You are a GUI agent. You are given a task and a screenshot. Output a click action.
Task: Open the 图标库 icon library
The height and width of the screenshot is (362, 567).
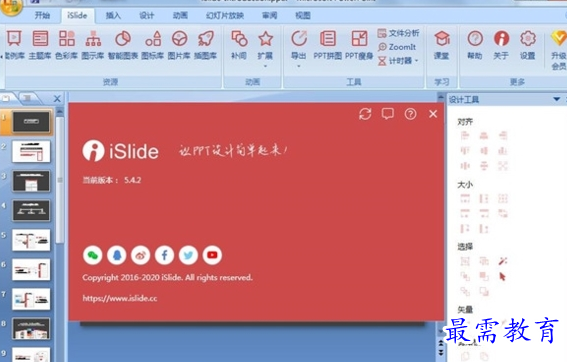pyautogui.click(x=153, y=45)
